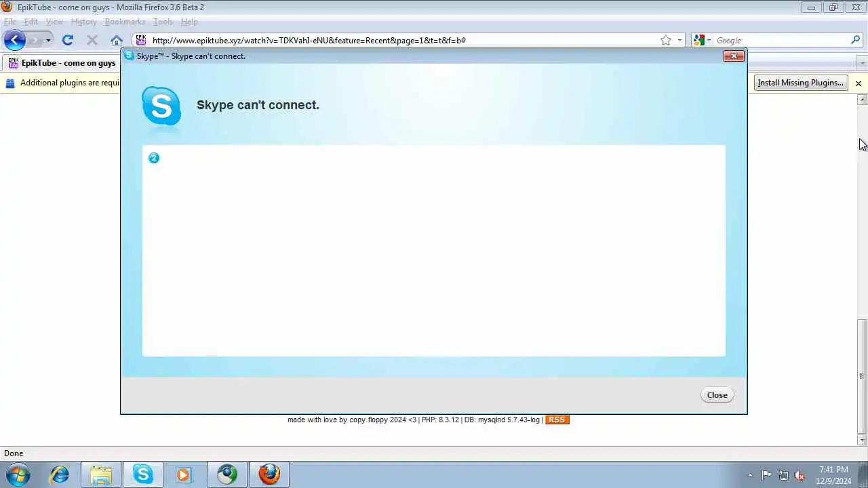The width and height of the screenshot is (868, 488).
Task: Click the Stop loading X icon
Action: click(92, 40)
